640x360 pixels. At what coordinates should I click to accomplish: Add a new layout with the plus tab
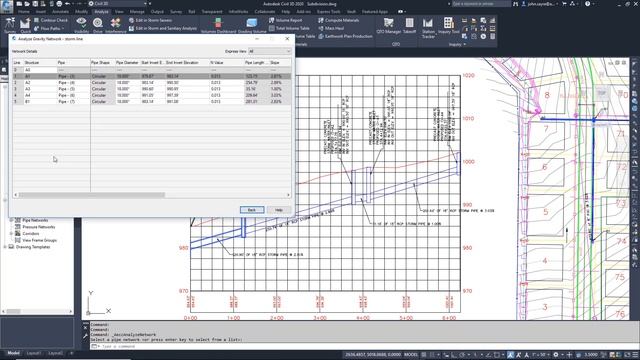point(71,353)
